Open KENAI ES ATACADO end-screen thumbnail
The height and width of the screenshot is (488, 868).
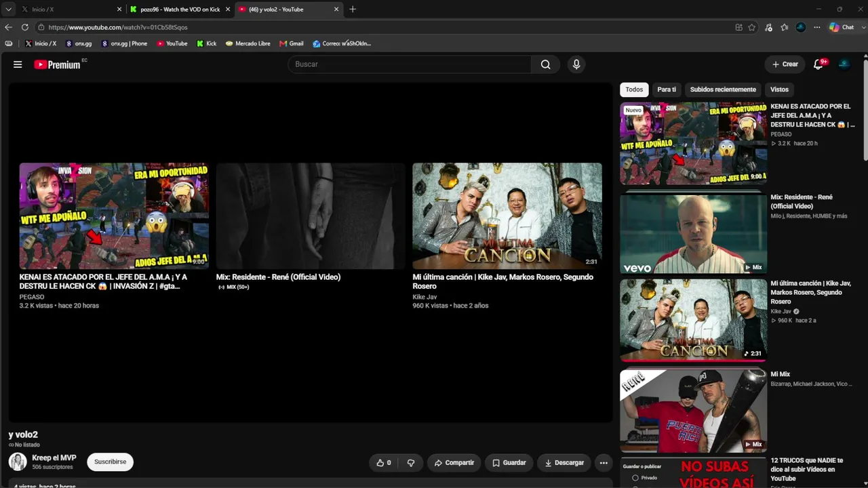click(114, 216)
